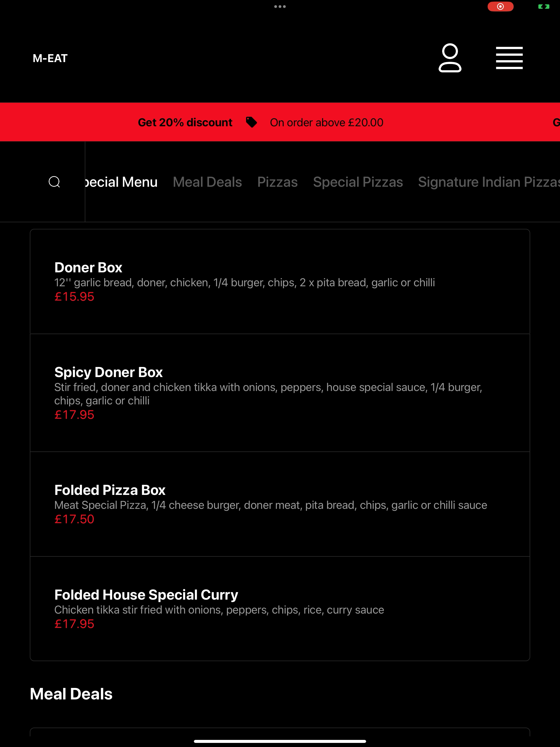Tap the red screen recording indicator
Viewport: 560px width, 747px height.
click(x=500, y=6)
